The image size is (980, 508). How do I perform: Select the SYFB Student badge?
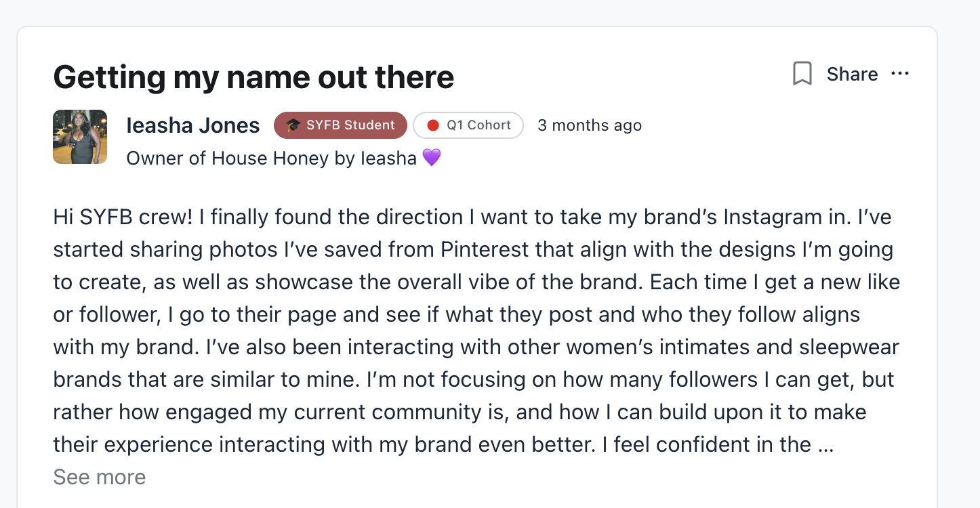[x=340, y=125]
